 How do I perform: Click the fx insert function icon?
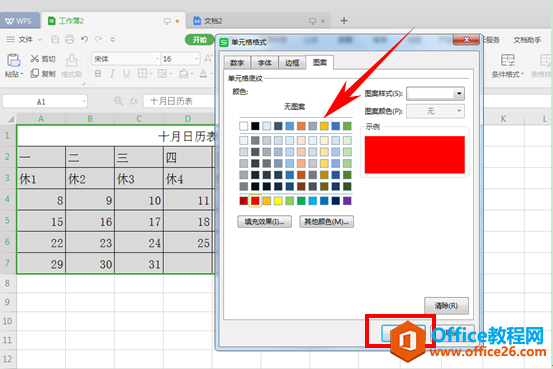point(134,101)
